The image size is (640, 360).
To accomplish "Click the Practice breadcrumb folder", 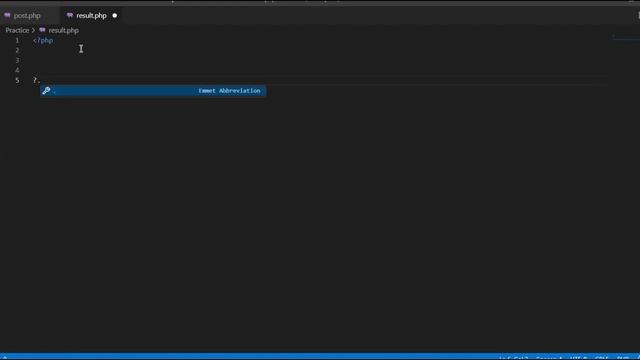I will click(17, 30).
